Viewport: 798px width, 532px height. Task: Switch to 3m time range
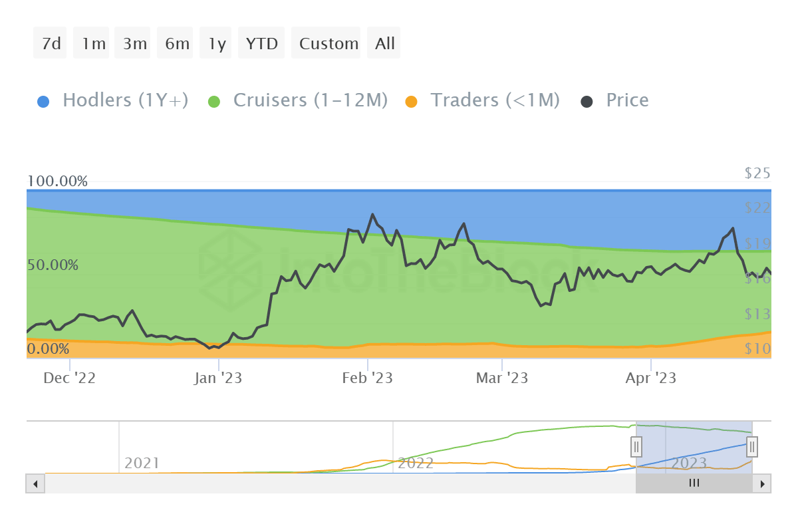(134, 43)
